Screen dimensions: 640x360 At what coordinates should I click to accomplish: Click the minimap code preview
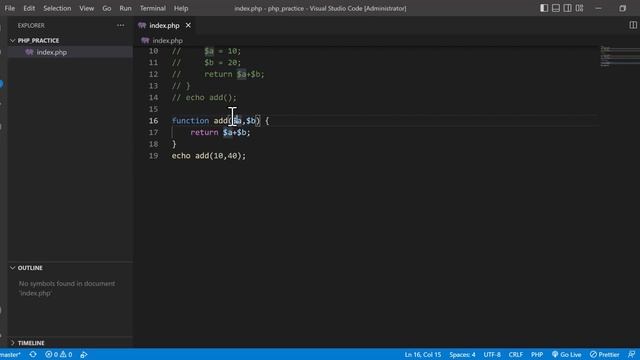[x=620, y=56]
